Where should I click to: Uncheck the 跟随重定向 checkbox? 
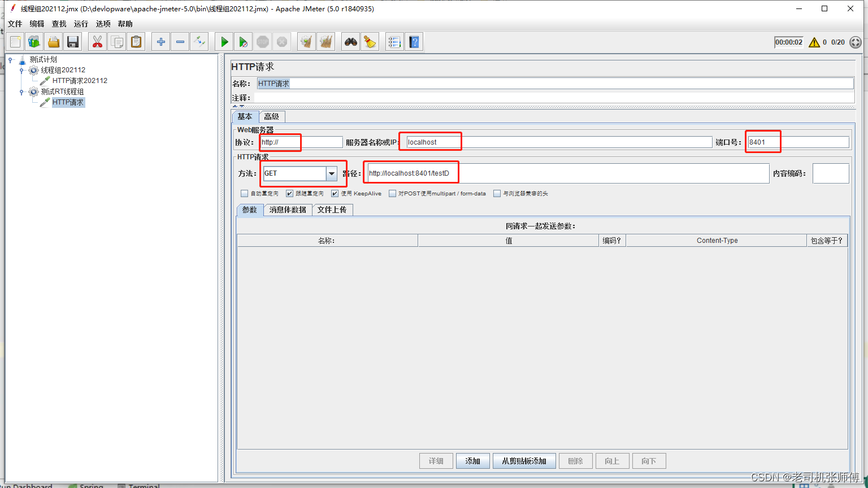tap(289, 193)
